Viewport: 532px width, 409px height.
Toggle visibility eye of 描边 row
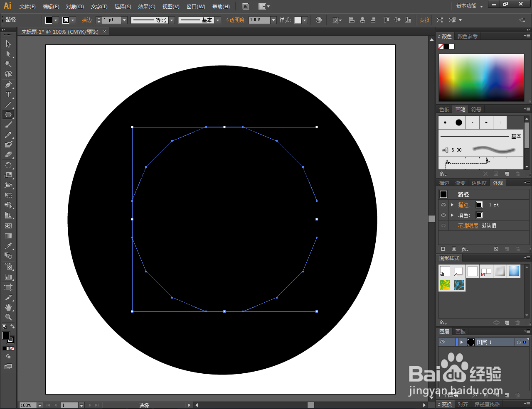pos(443,205)
